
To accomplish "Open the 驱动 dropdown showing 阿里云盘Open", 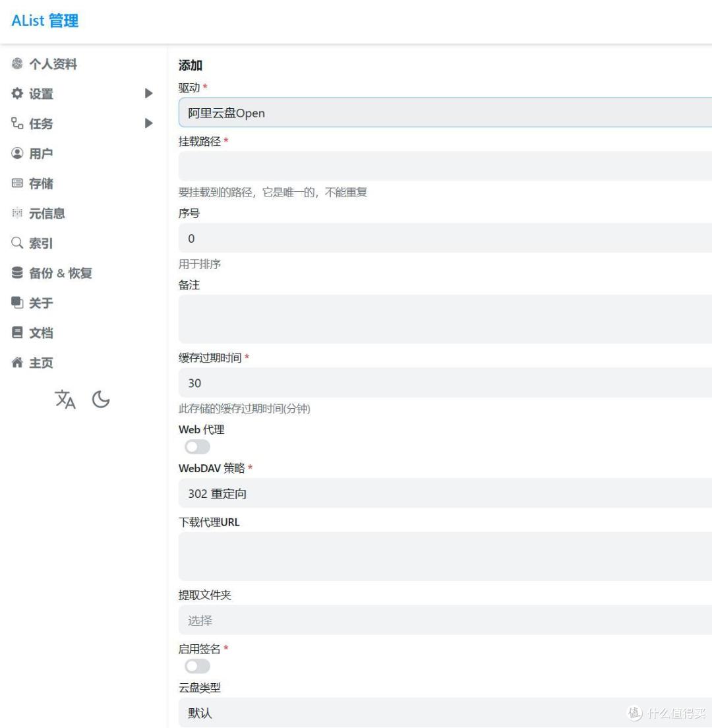I will tap(445, 113).
